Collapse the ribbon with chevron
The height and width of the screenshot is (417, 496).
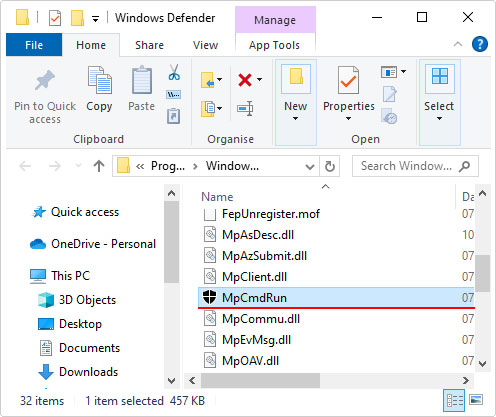(x=458, y=44)
